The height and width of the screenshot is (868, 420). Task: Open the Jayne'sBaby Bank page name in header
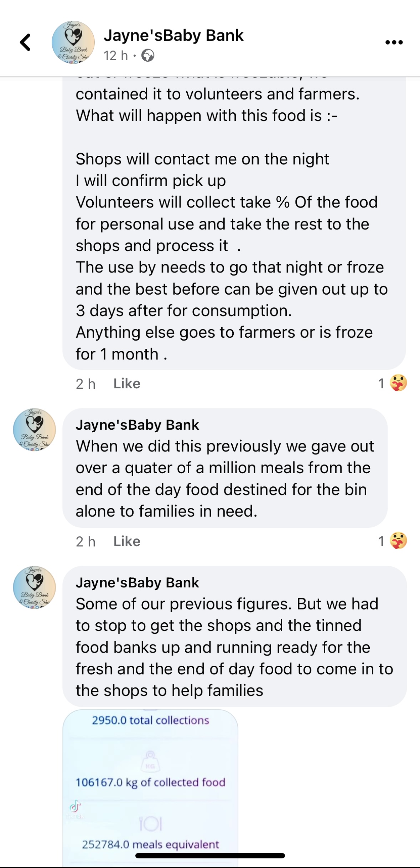click(173, 35)
